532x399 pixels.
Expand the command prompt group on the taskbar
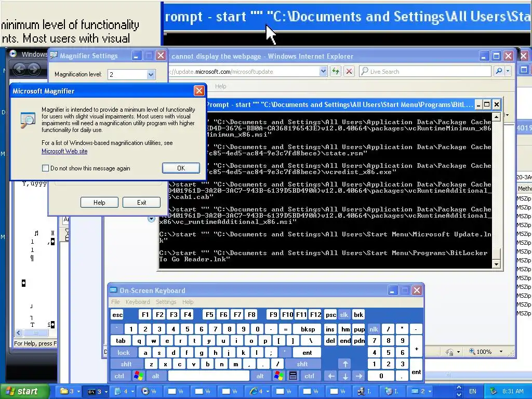[x=106, y=391]
